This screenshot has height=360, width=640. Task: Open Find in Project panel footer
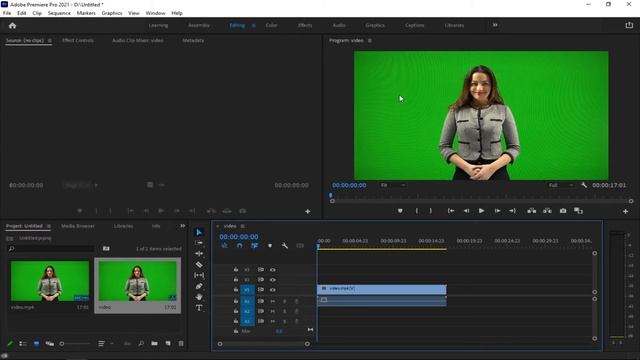pyautogui.click(x=141, y=344)
